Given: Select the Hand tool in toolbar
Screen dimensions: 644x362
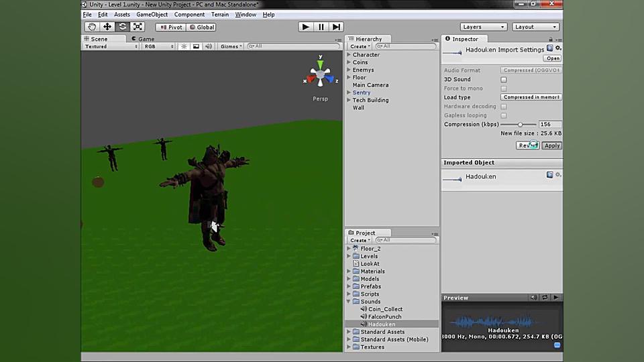Looking at the screenshot, I should pyautogui.click(x=92, y=27).
